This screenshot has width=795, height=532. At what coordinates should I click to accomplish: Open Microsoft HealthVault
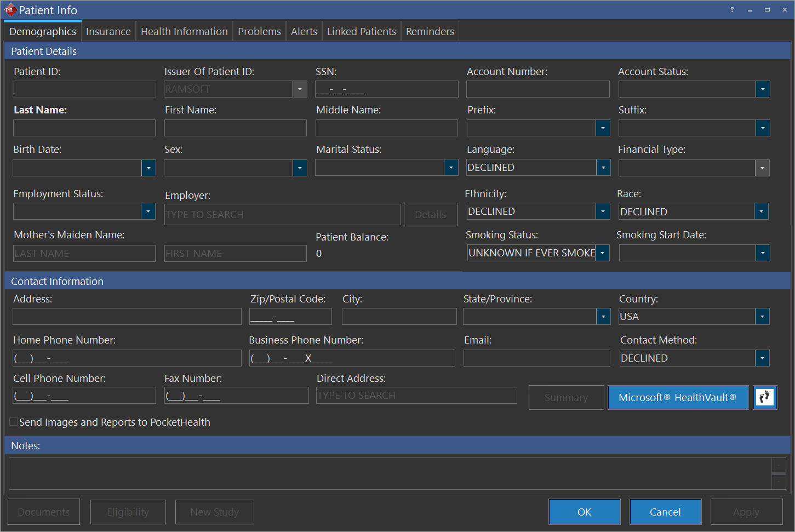click(678, 397)
